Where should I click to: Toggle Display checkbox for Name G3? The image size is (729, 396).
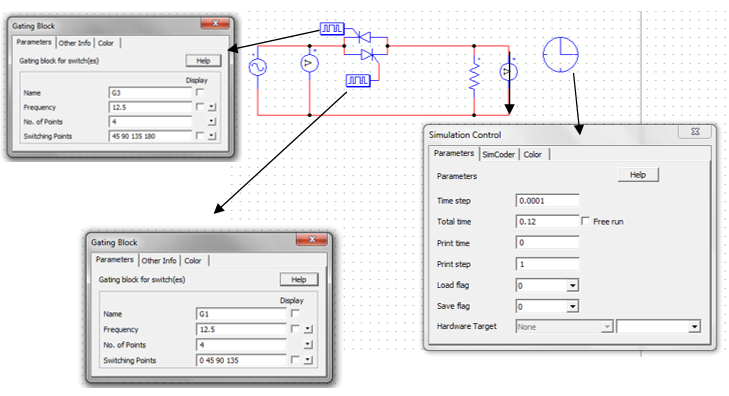pyautogui.click(x=200, y=92)
